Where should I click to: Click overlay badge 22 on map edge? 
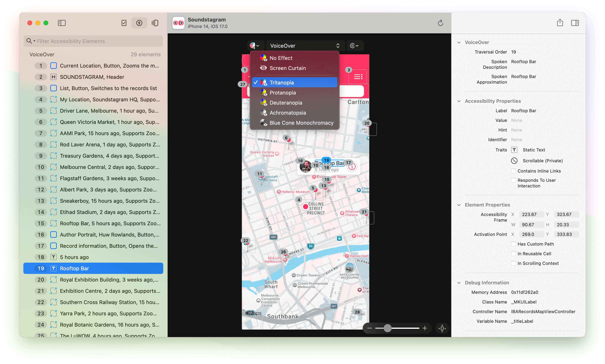point(246,241)
